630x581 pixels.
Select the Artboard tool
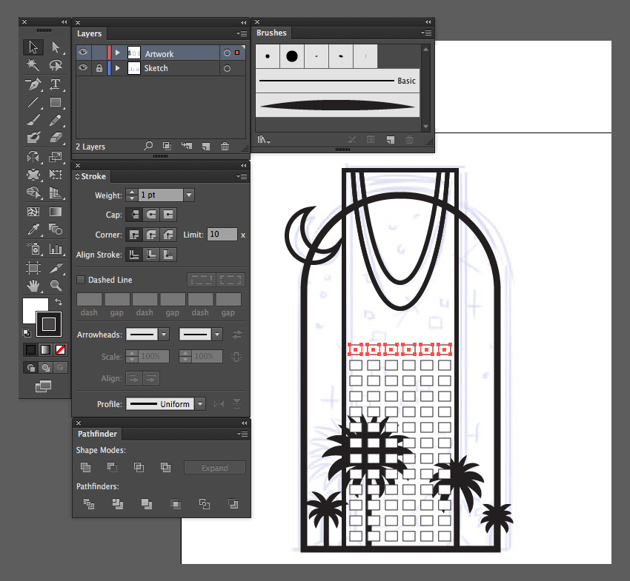point(33,268)
